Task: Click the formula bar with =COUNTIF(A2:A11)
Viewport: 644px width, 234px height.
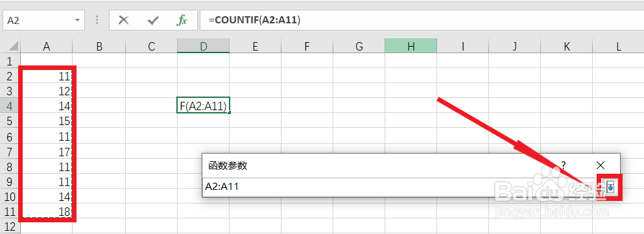Action: [x=422, y=20]
